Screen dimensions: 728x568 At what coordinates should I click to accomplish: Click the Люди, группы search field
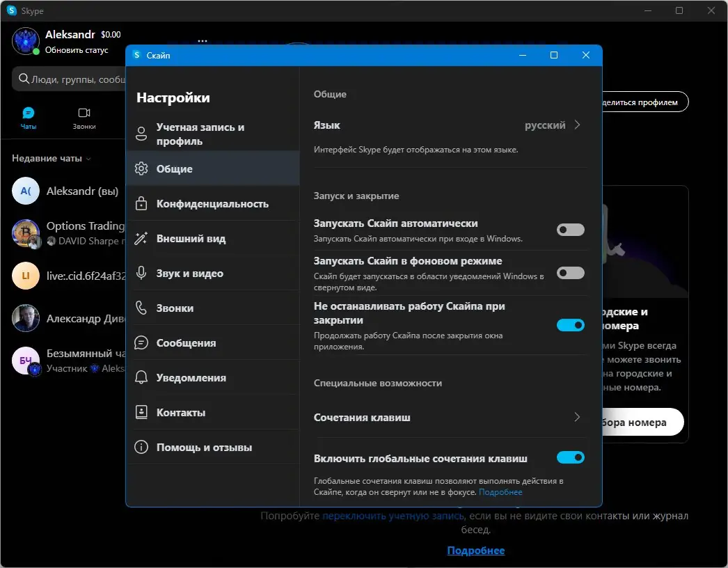click(70, 79)
